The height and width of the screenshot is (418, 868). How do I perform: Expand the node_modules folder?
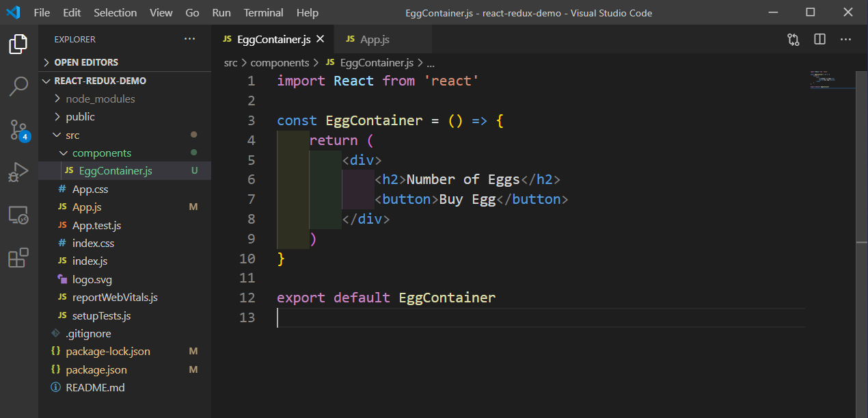pos(124,99)
